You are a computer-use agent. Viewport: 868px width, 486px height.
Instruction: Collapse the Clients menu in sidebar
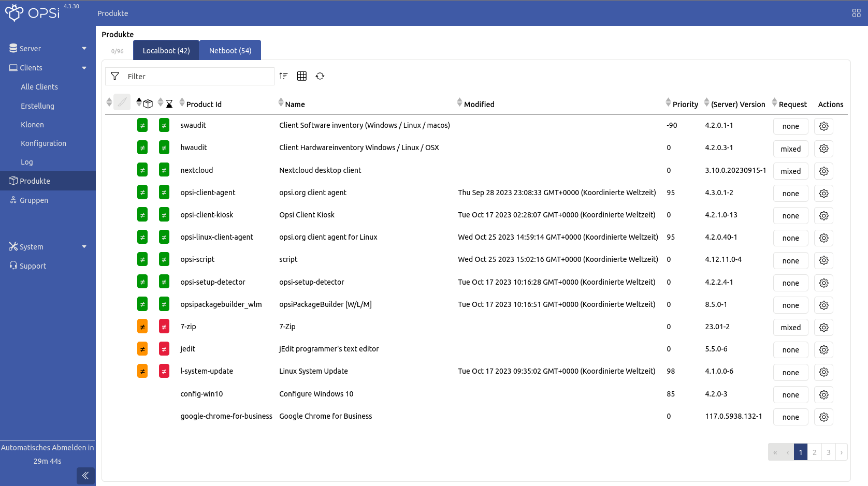pos(48,68)
